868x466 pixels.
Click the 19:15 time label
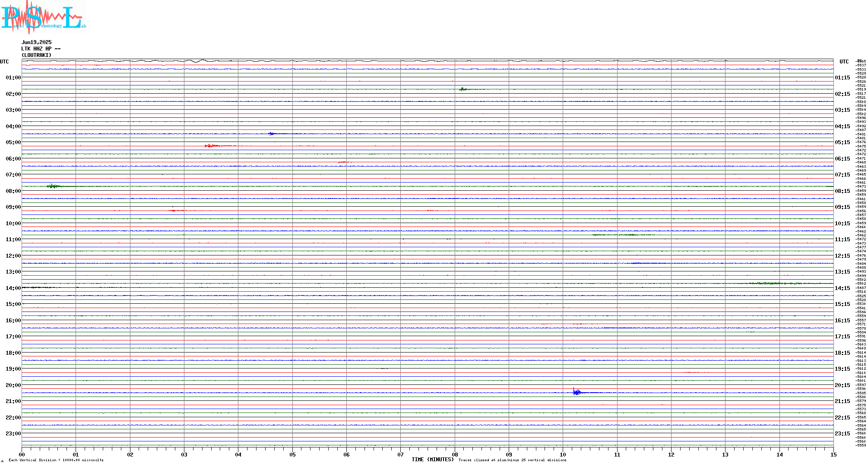click(842, 369)
